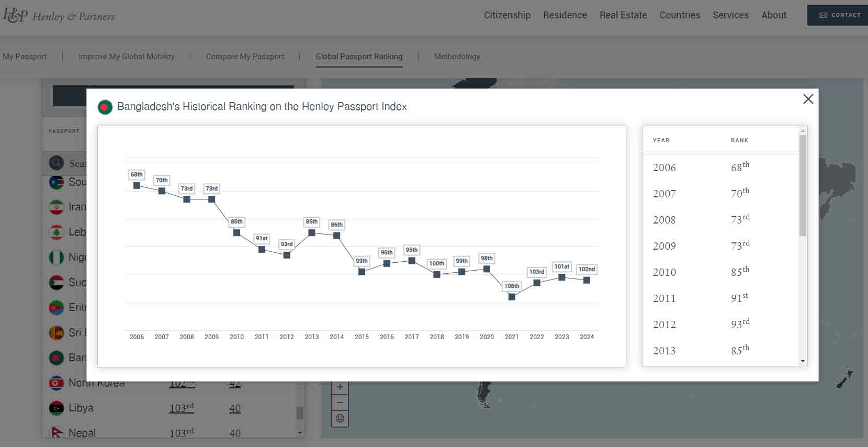Click the globe reset view icon

(340, 418)
